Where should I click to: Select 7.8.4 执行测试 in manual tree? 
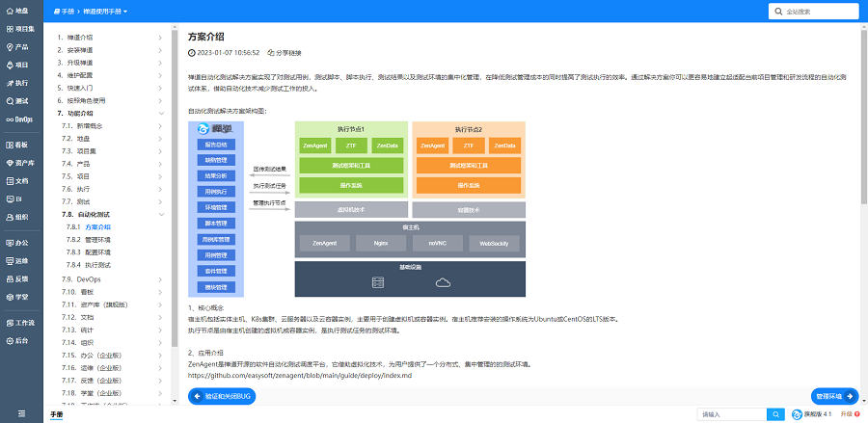97,264
